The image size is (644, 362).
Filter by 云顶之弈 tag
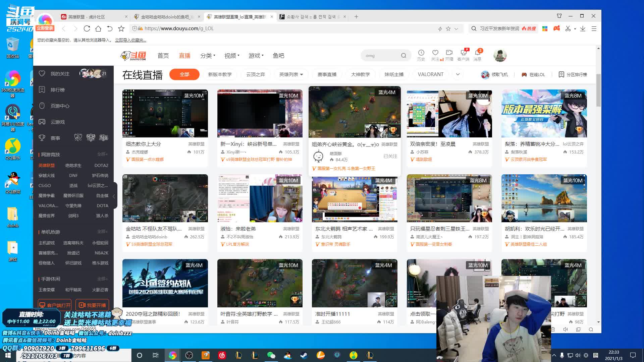[x=256, y=74]
